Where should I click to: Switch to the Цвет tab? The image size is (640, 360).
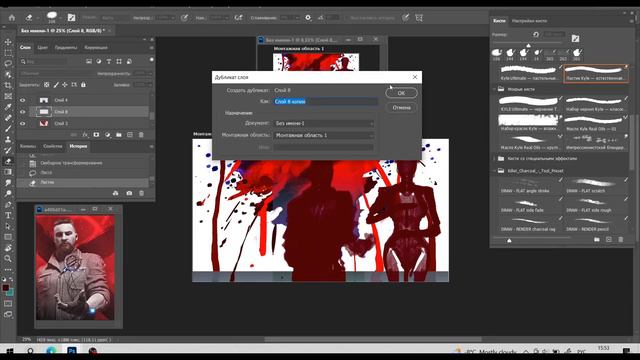[x=42, y=47]
